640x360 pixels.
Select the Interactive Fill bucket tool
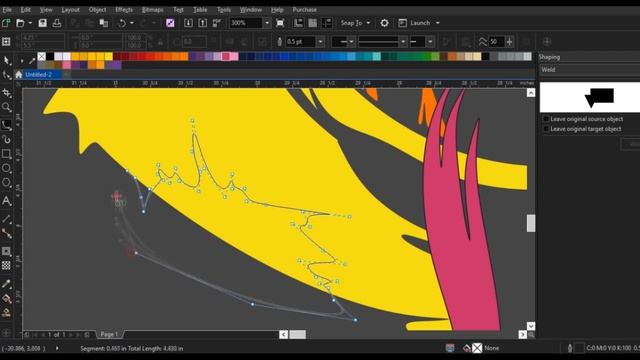[6, 298]
